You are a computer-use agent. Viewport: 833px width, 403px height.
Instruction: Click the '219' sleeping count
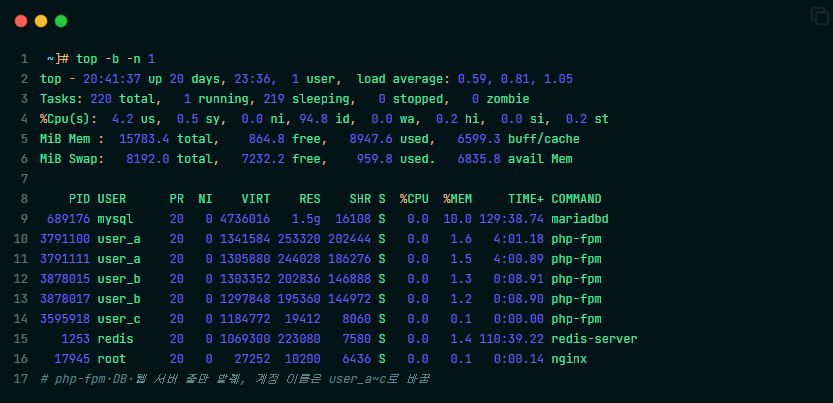pyautogui.click(x=274, y=99)
